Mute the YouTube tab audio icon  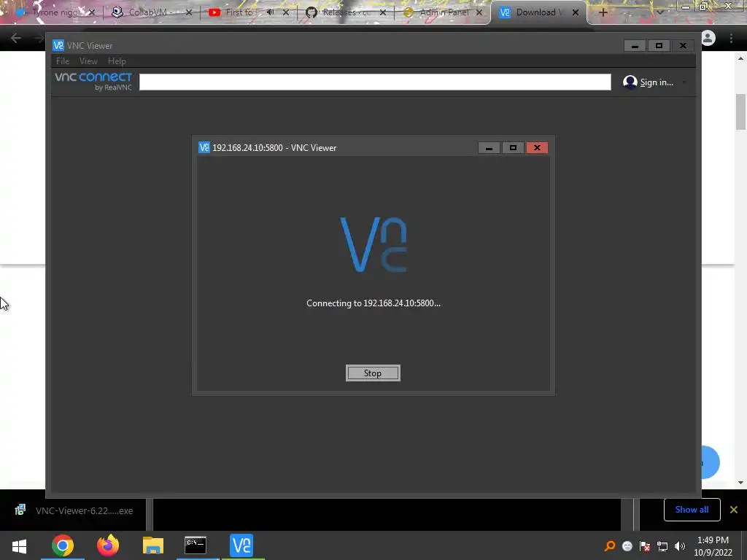(271, 12)
